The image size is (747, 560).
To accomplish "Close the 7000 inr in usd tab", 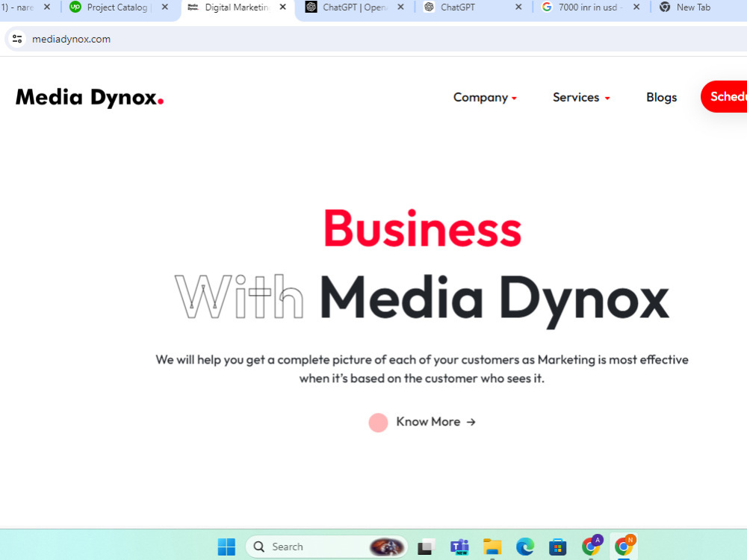I will [636, 7].
